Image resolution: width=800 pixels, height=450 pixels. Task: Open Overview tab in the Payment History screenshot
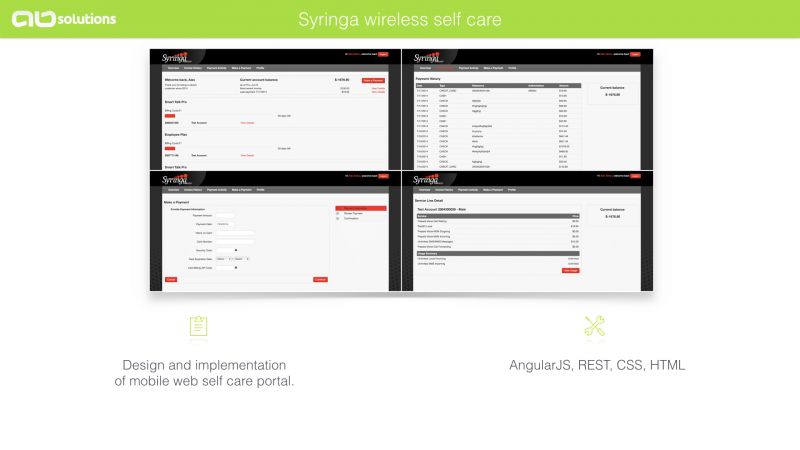[426, 68]
